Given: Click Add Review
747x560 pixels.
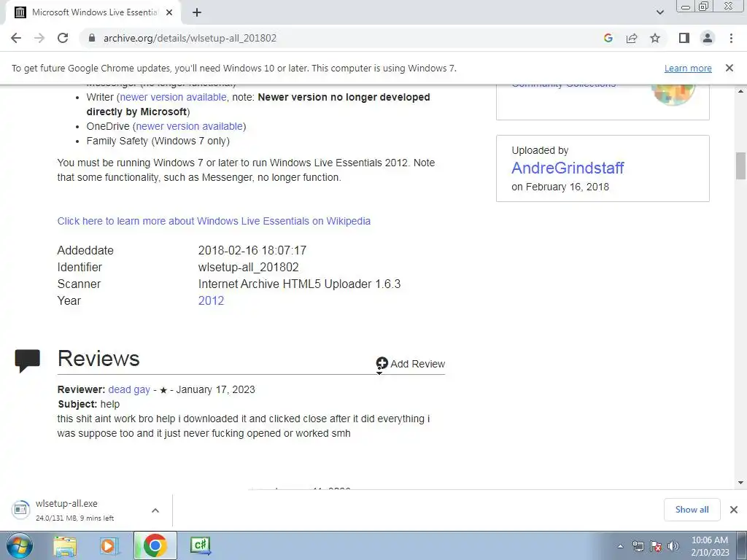Looking at the screenshot, I should 410,364.
